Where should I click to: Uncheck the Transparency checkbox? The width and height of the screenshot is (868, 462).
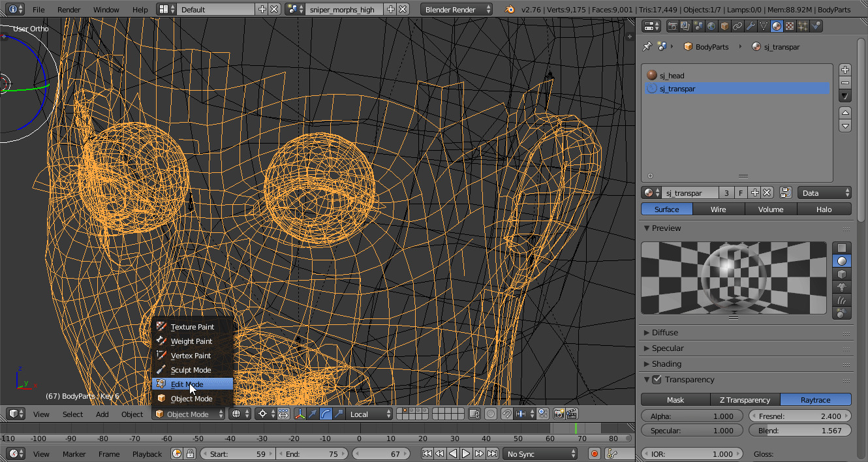(657, 380)
